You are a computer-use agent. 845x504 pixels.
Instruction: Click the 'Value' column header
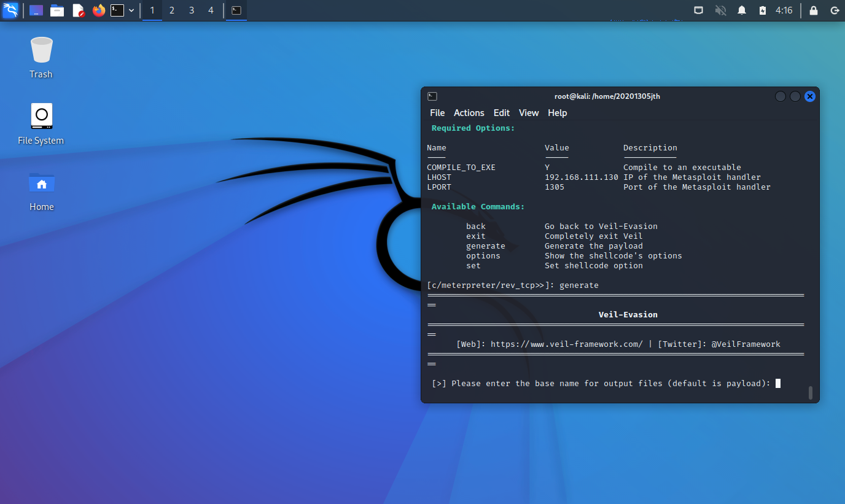pos(557,148)
